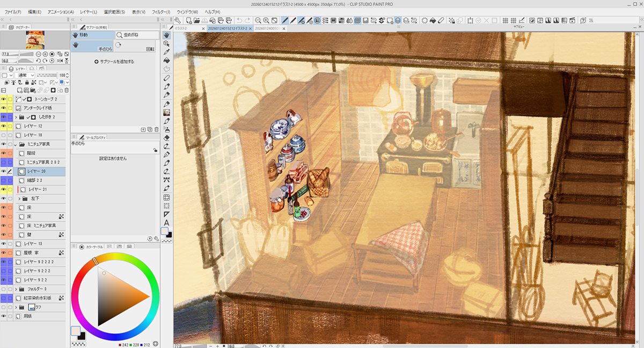Screen dimensions: 644x348
Task: Toggle visibility of 用紙 layer
Action: [4, 316]
